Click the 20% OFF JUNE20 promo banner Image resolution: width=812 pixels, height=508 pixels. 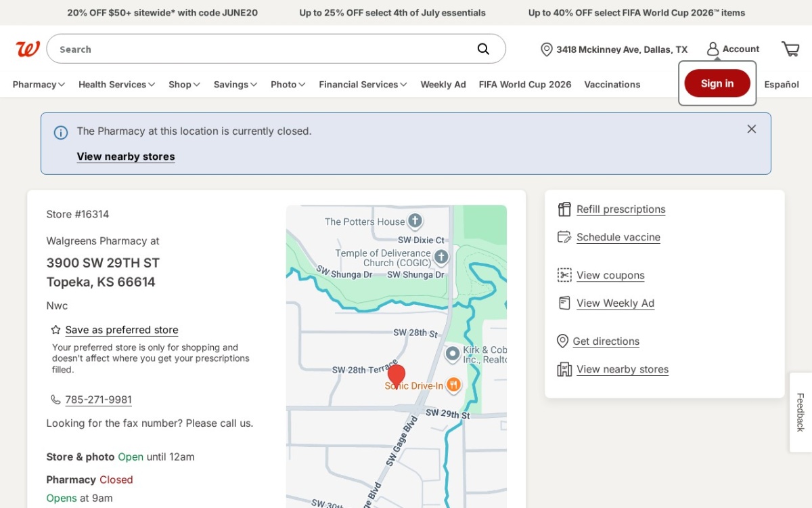(162, 13)
